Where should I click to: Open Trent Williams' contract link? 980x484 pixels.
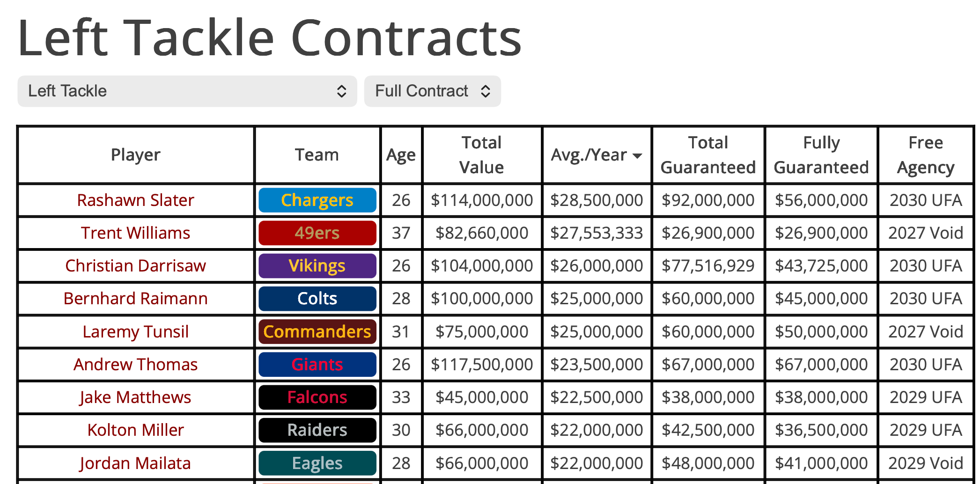coord(135,233)
